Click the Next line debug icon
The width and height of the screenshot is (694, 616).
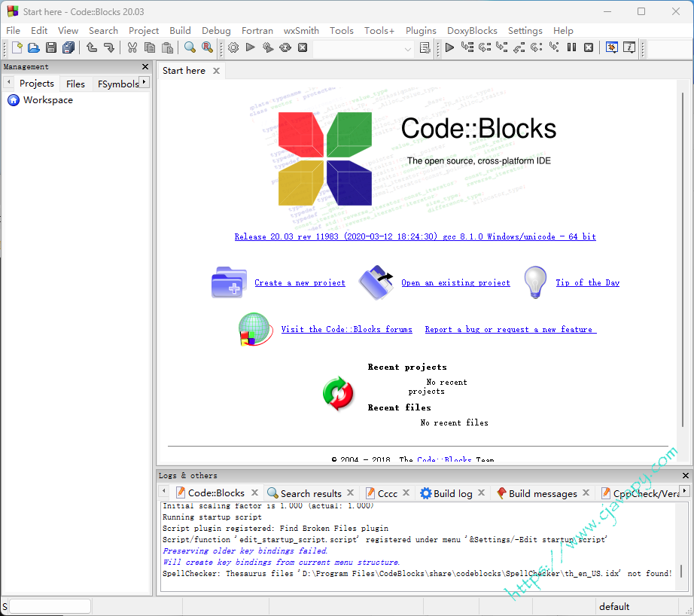point(484,47)
